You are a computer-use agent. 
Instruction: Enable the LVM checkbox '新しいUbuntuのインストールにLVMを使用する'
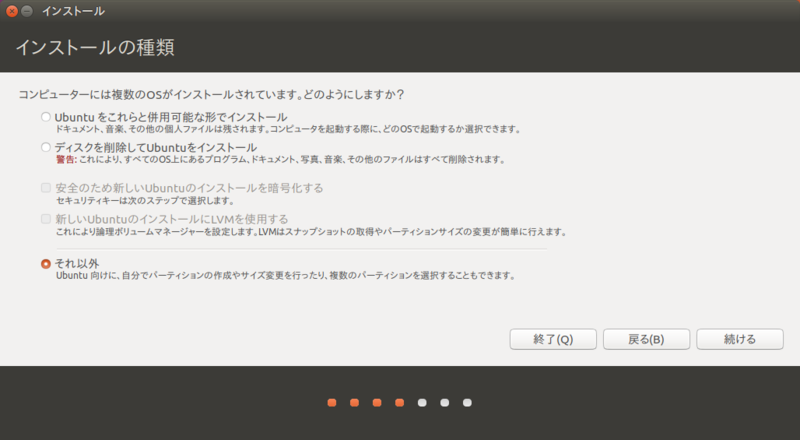coord(46,219)
